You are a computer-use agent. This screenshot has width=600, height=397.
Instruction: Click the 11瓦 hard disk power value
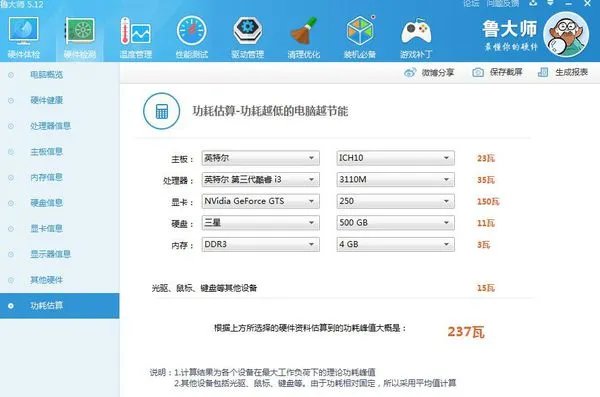(x=486, y=223)
